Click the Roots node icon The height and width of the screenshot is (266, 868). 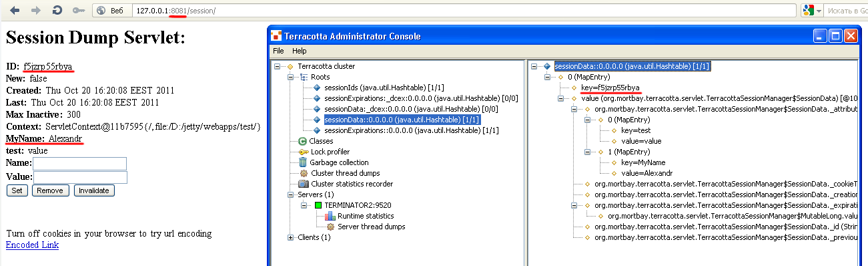(x=304, y=77)
